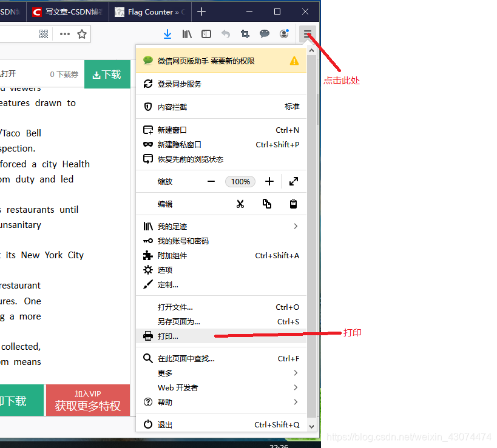Select 在此页面中查找... find item
Viewport: 497px width, 448px height.
(221, 358)
